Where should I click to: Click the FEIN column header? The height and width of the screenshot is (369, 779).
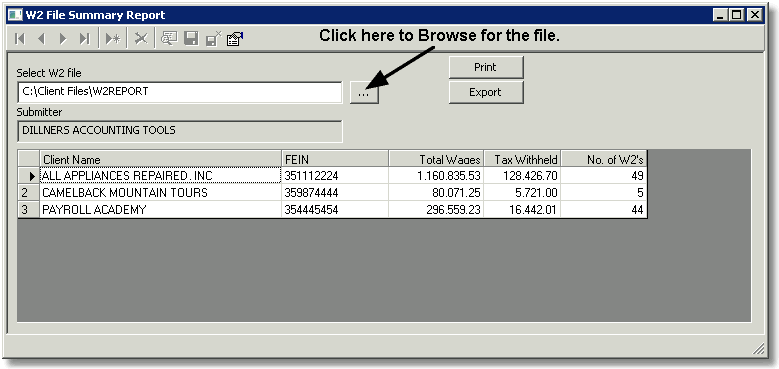pyautogui.click(x=335, y=159)
